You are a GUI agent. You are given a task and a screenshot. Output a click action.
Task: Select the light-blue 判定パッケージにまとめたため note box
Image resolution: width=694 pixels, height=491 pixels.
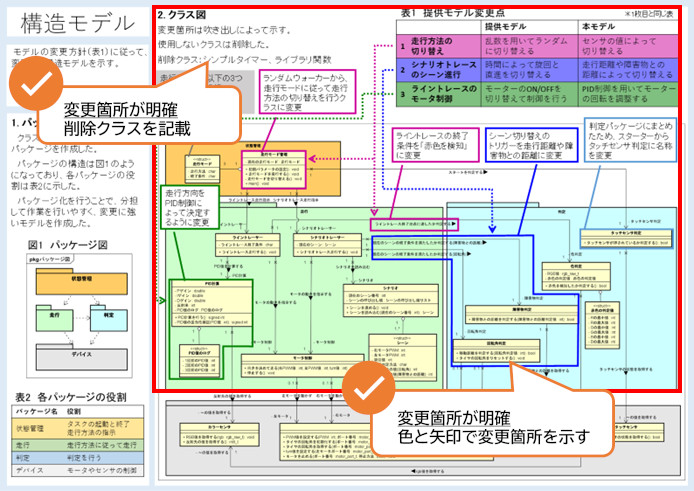(630, 139)
